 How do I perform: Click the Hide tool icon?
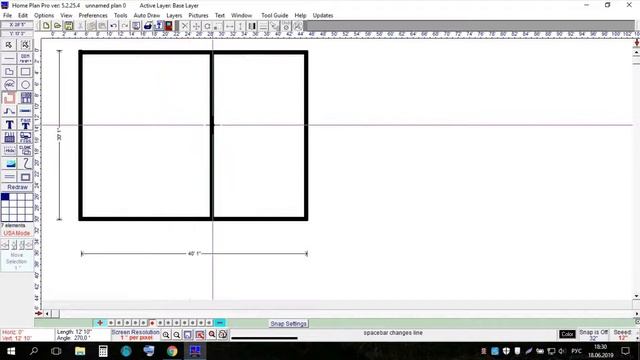[x=9, y=150]
